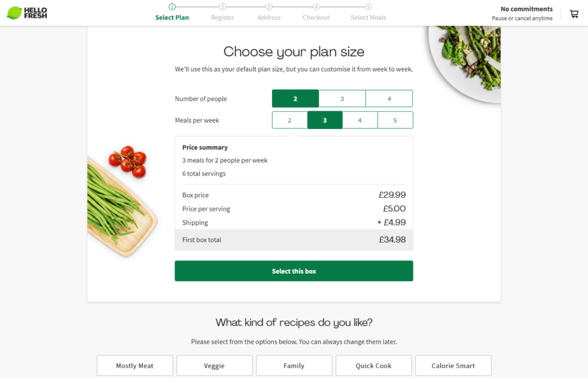The width and height of the screenshot is (588, 378).
Task: Click the Select Plan step circle
Action: pos(172,7)
